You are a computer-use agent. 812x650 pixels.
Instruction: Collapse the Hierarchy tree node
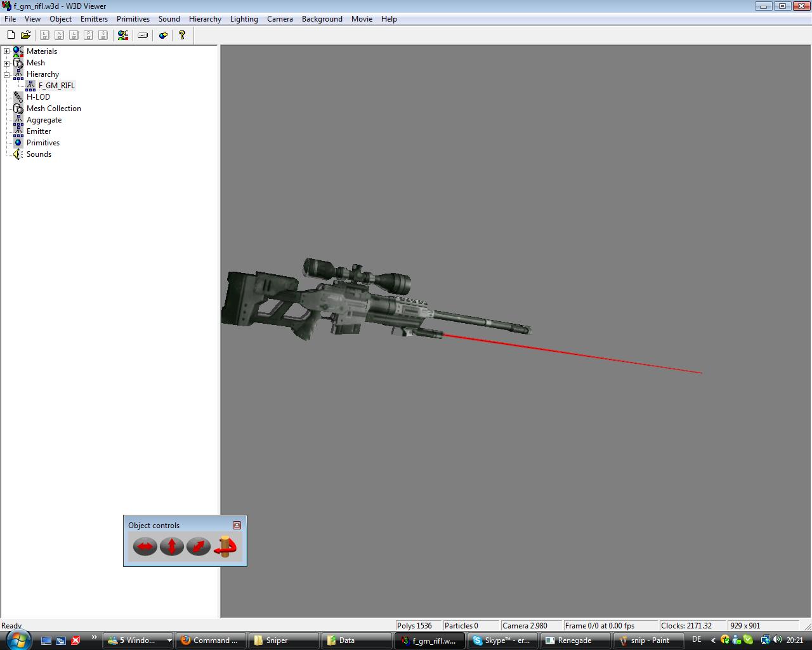click(x=7, y=74)
